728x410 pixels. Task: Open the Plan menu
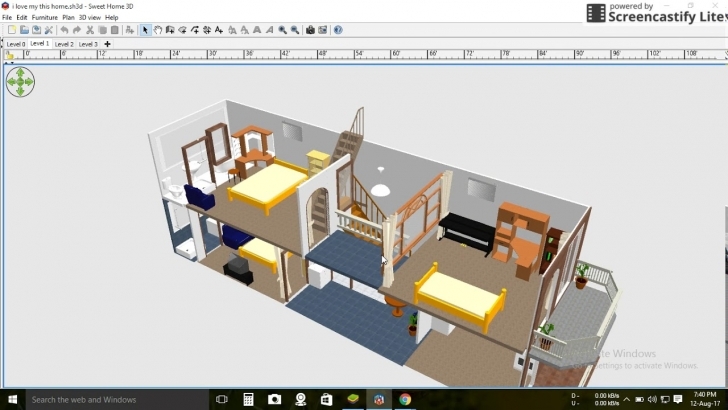(68, 17)
